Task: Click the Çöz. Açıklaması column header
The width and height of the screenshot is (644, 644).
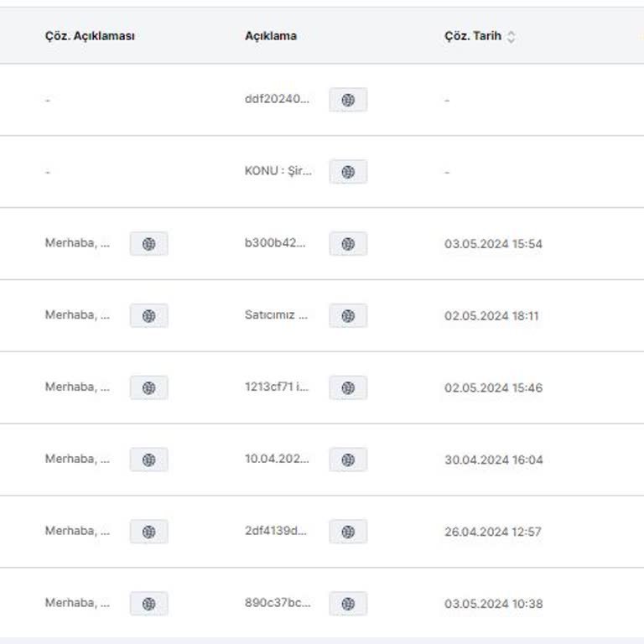Action: 90,37
